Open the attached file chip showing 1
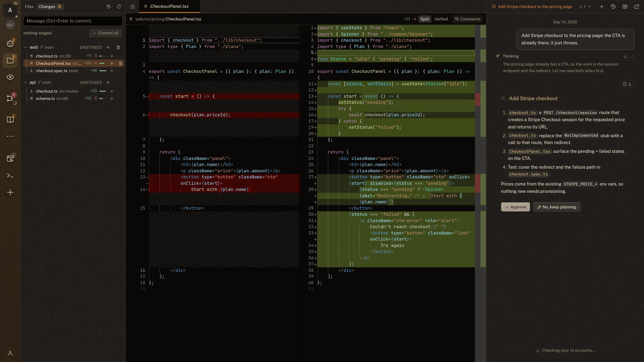The height and width of the screenshot is (362, 644). 627,84
